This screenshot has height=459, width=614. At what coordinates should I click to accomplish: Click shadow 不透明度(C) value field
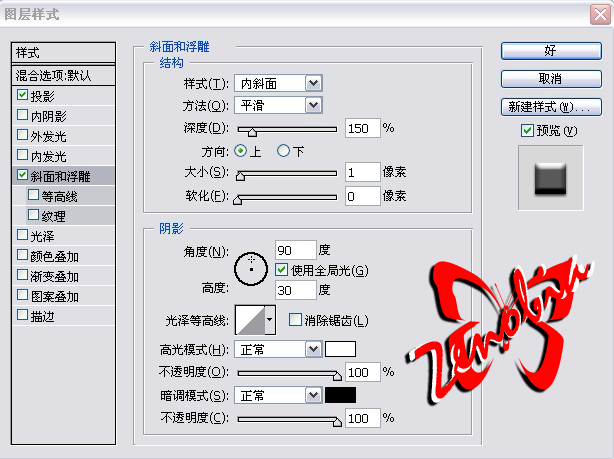pyautogui.click(x=363, y=418)
